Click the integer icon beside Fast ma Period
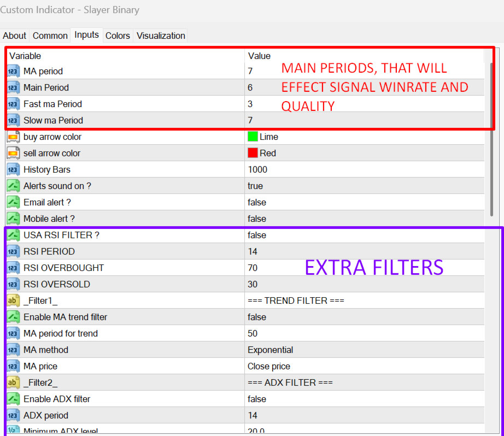 [13, 104]
